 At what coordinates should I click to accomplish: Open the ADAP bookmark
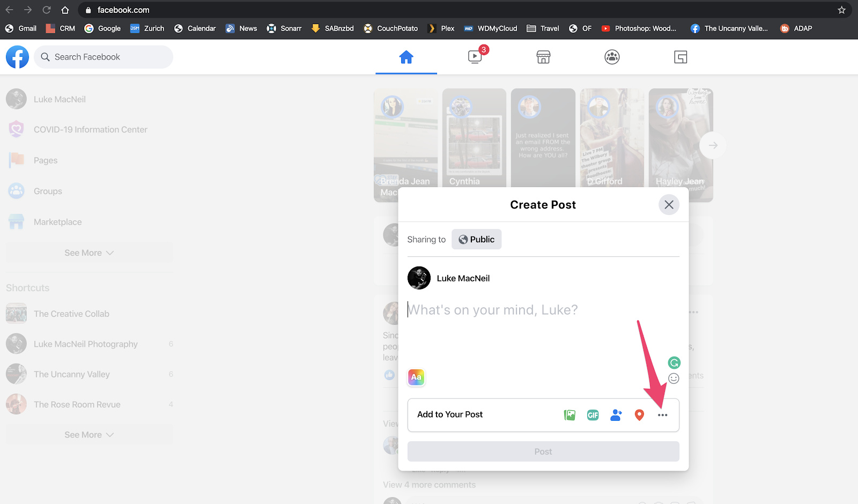[x=796, y=28]
